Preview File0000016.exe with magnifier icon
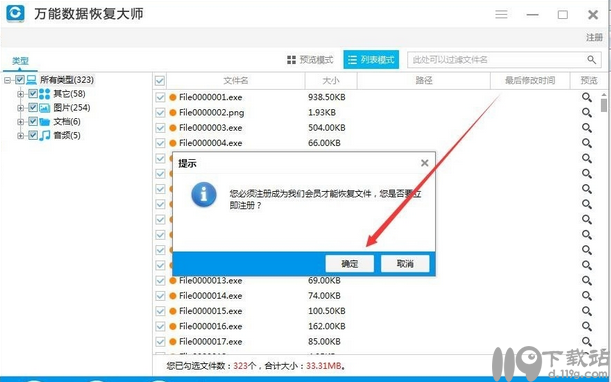The height and width of the screenshot is (382, 611). [587, 326]
